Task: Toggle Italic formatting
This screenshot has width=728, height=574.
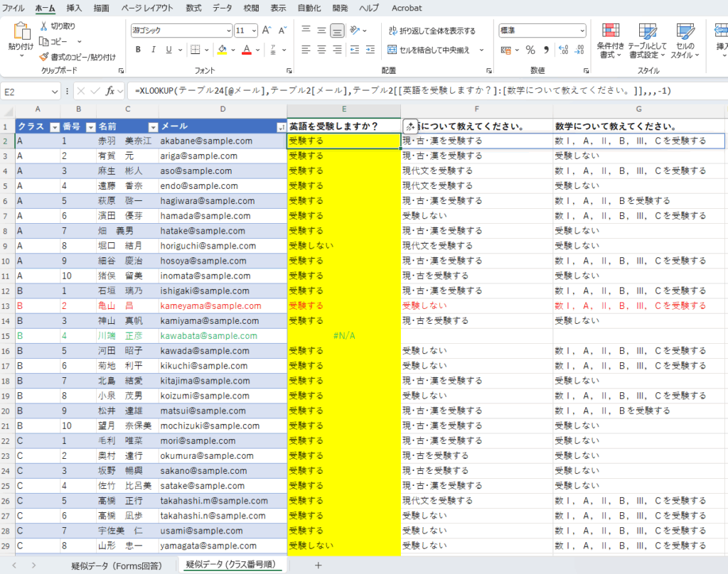Action: point(154,50)
